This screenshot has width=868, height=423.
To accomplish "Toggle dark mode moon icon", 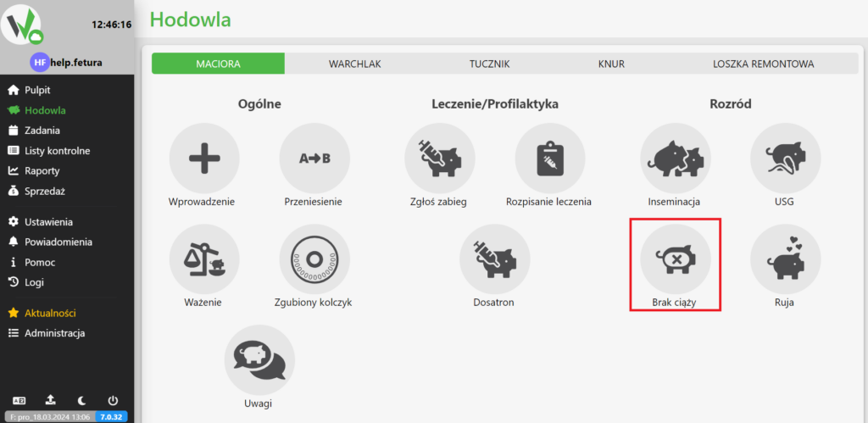I will [x=81, y=400].
